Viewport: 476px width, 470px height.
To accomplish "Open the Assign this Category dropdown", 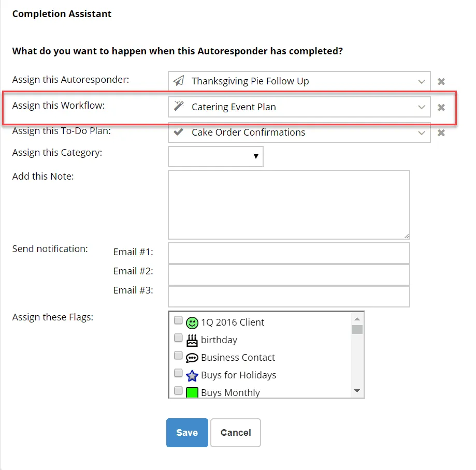I will (x=215, y=156).
